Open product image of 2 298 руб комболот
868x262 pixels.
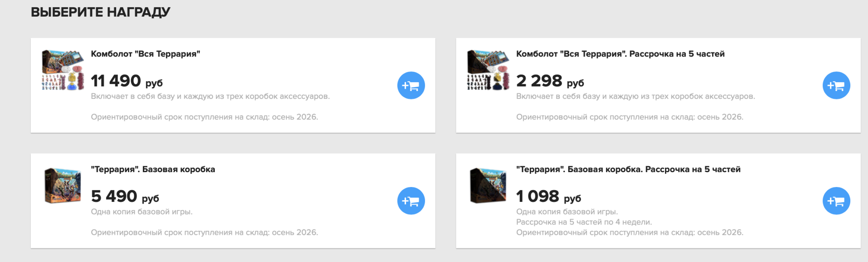point(488,70)
